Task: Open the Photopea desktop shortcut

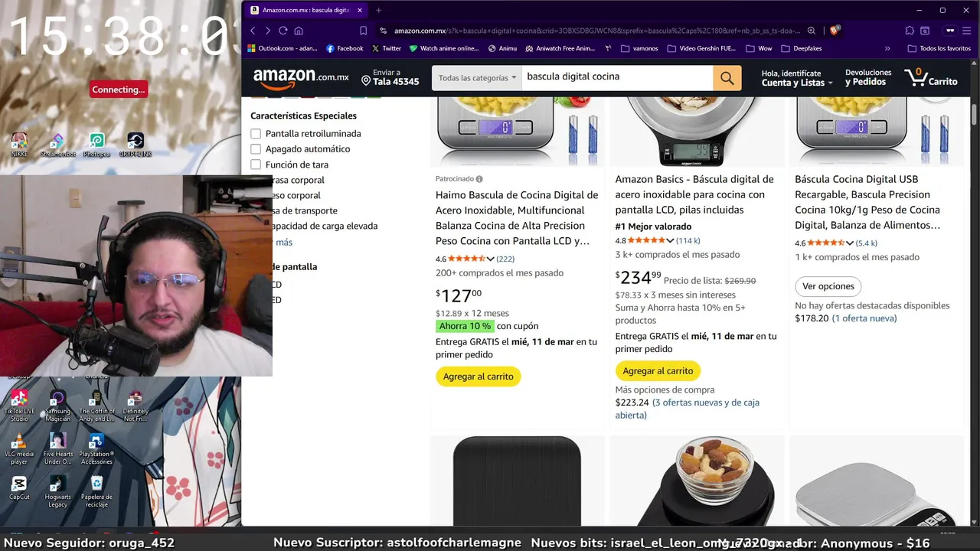Action: tap(96, 144)
